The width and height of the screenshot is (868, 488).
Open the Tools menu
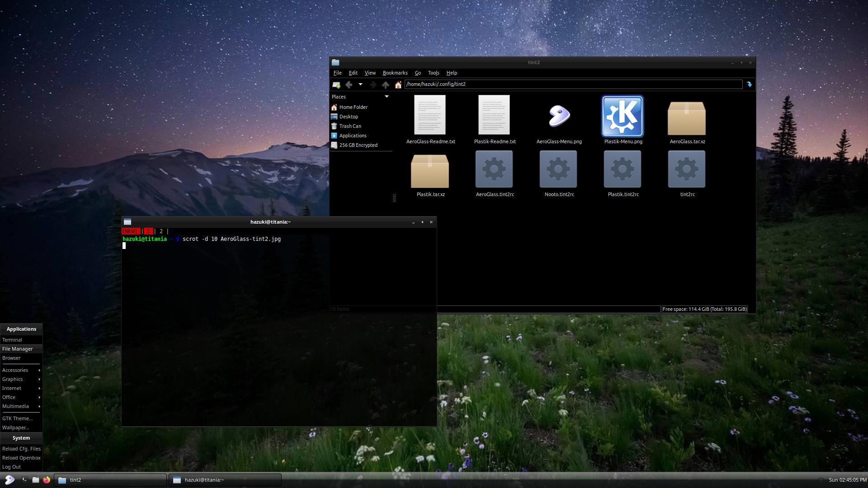click(x=433, y=73)
